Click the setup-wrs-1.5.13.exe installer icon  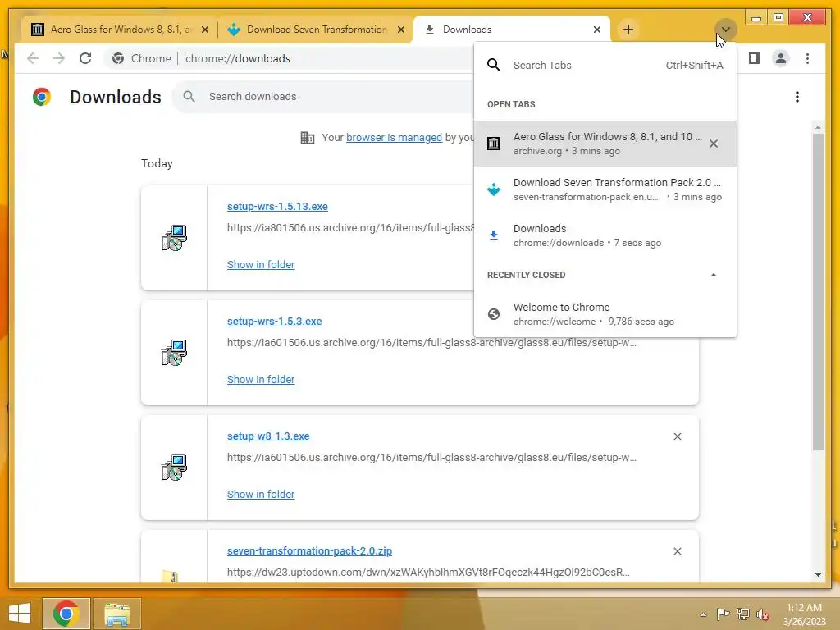174,238
